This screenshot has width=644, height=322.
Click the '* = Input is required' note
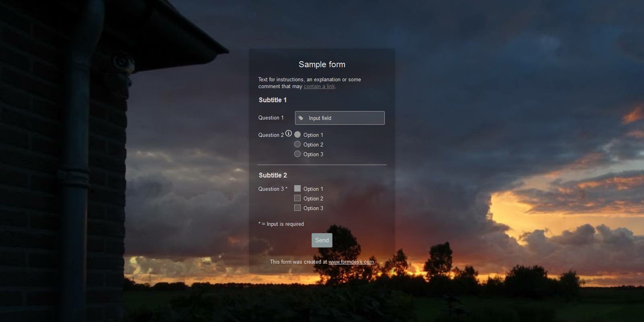click(281, 224)
